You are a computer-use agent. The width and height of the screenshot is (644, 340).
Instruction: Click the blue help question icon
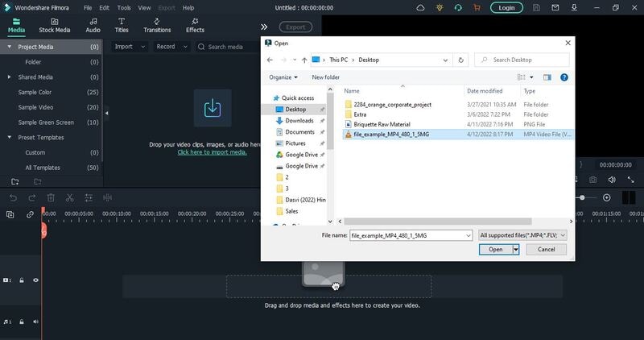click(x=564, y=77)
